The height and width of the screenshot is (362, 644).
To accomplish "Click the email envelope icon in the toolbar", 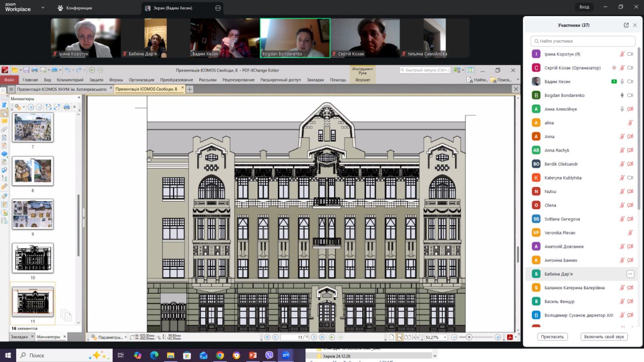I will click(x=42, y=70).
